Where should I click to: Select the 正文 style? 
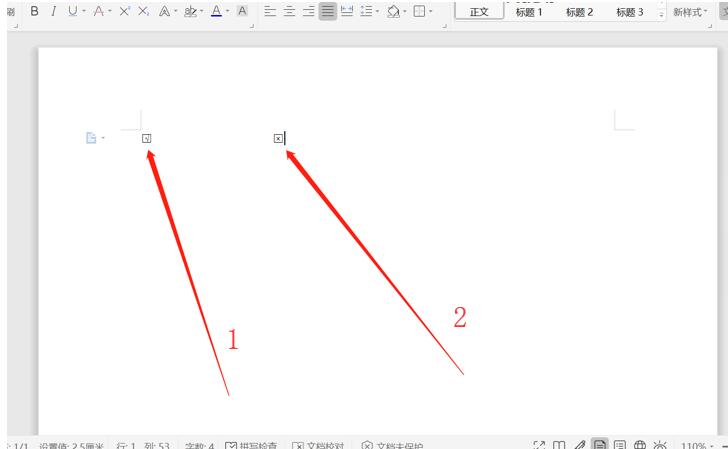click(479, 11)
